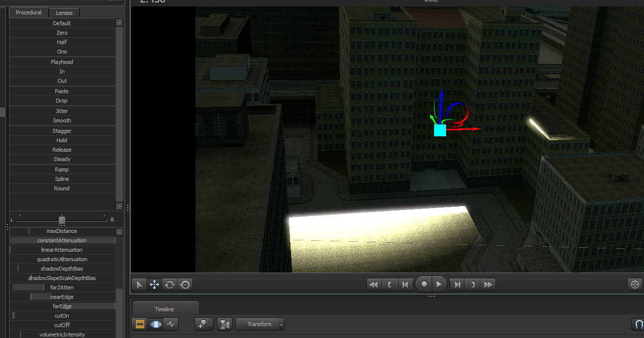Apply the Jitter preset
This screenshot has height=338, width=644.
[x=62, y=111]
